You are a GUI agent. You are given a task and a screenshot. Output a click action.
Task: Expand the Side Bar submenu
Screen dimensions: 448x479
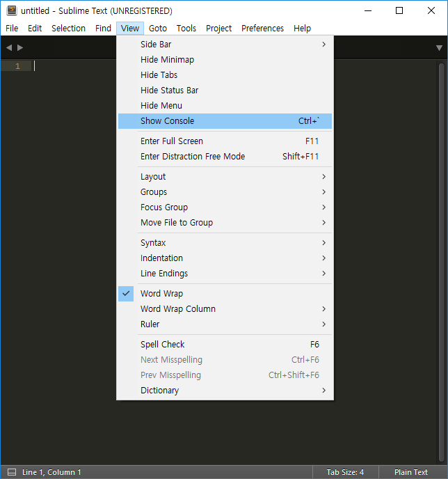[225, 45]
